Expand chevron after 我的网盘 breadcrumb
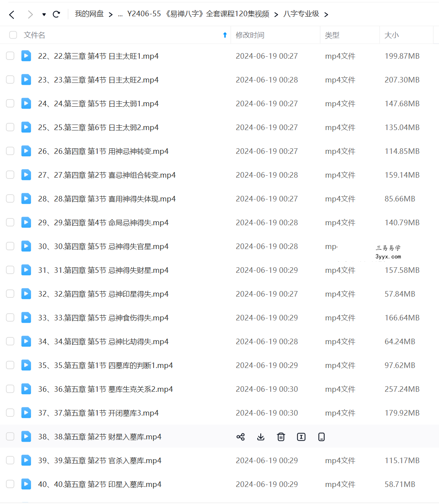This screenshot has width=439, height=504. 111,15
